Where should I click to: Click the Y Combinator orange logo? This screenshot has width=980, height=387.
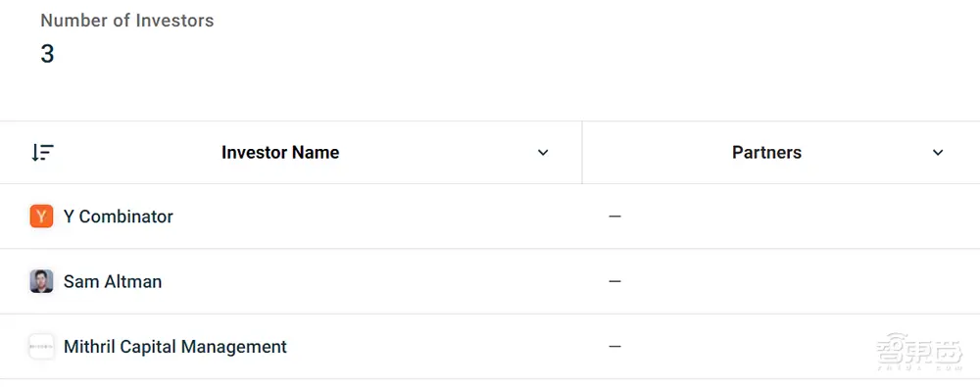(x=41, y=217)
